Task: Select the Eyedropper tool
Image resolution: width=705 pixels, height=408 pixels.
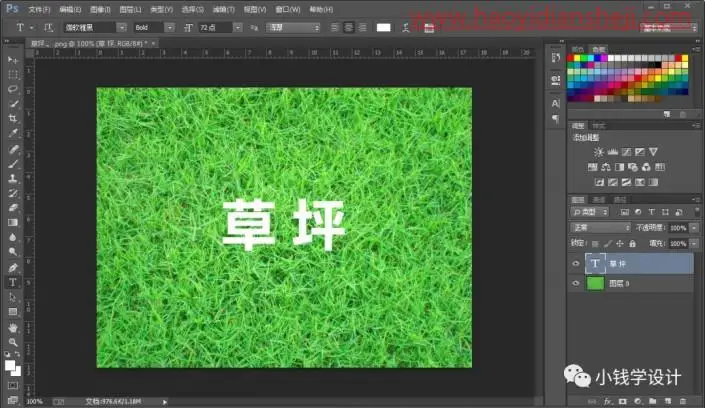Action: point(13,134)
